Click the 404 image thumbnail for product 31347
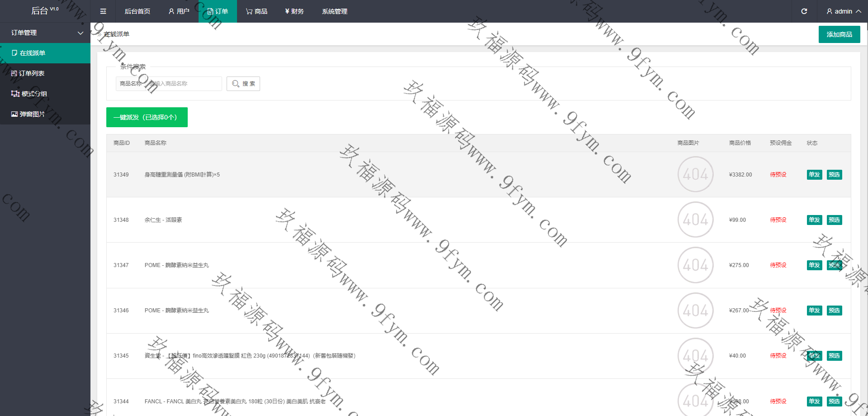Image resolution: width=868 pixels, height=416 pixels. [x=695, y=265]
